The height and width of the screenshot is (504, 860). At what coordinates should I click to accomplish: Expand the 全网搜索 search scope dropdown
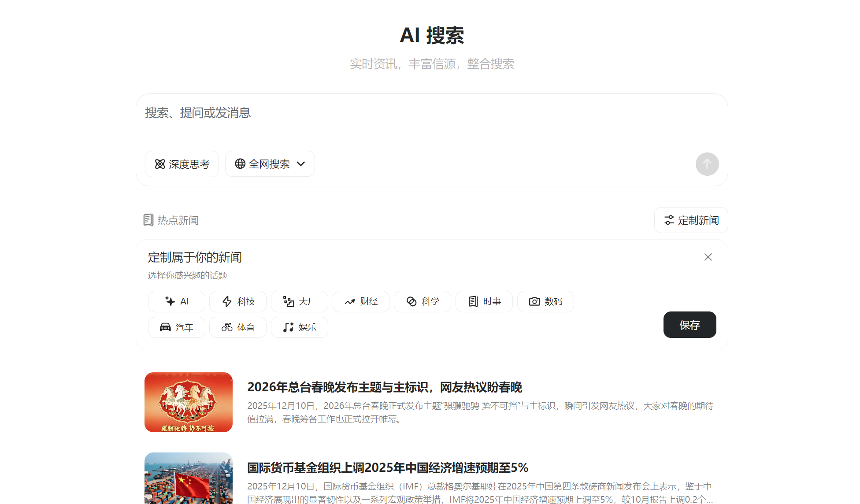point(270,164)
